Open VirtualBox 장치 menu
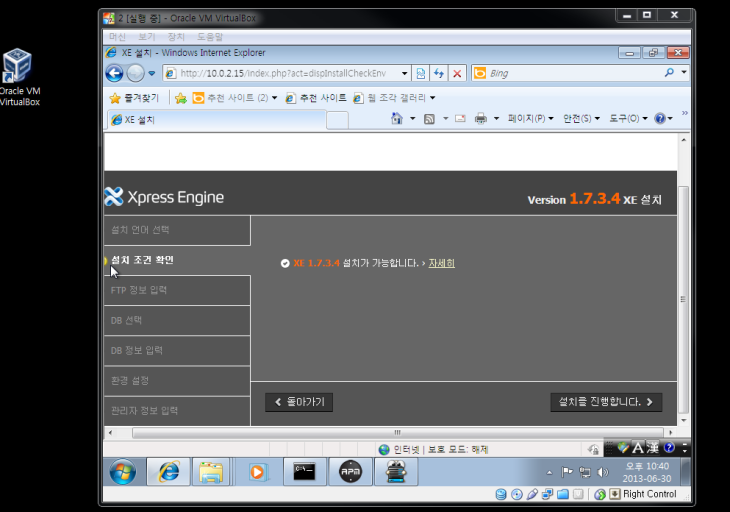This screenshot has width=730, height=512. [176, 37]
